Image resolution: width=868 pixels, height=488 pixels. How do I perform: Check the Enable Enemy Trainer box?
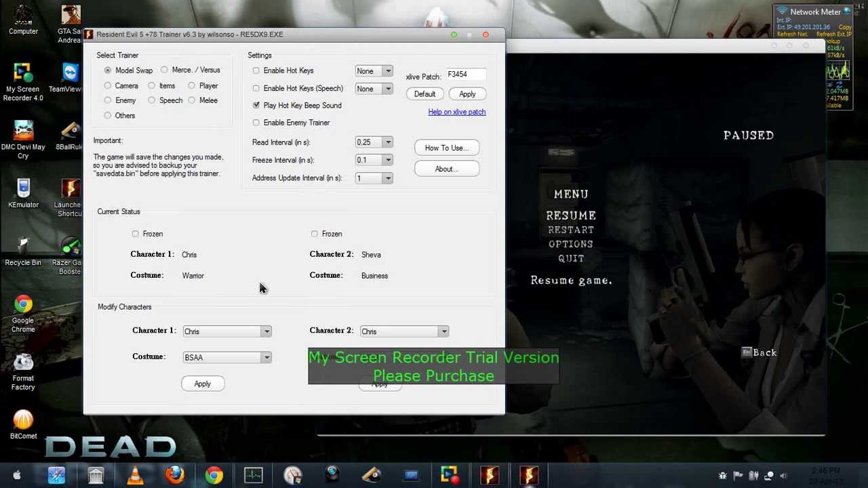(x=256, y=123)
